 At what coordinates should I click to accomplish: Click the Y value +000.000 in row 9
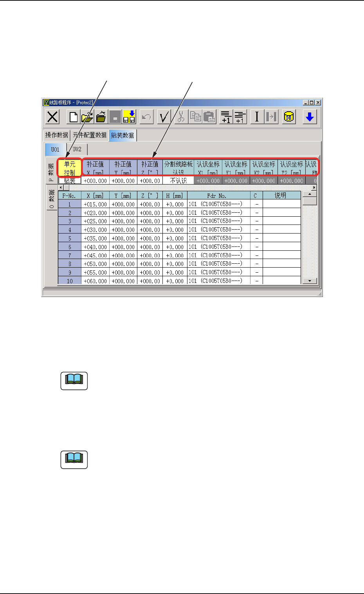[x=123, y=272]
